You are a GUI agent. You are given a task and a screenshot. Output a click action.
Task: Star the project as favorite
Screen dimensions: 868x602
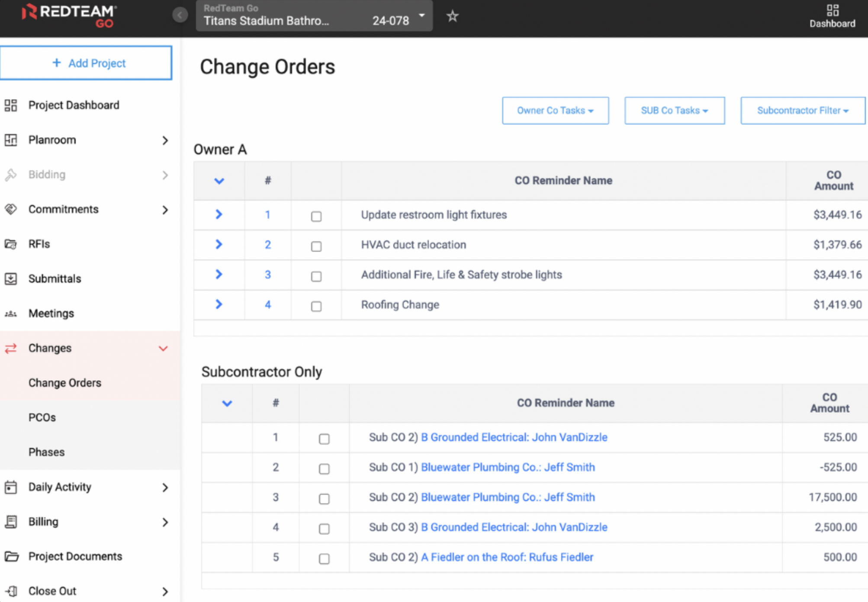coord(453,16)
